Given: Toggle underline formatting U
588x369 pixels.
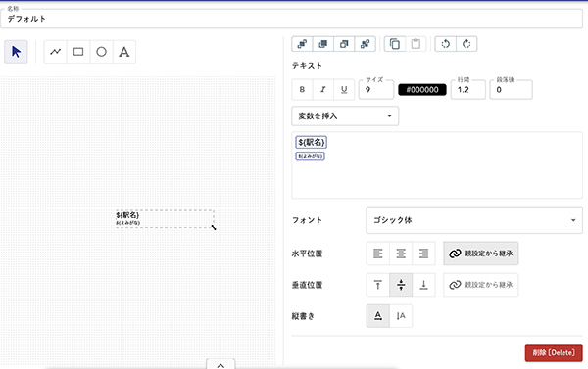Looking at the screenshot, I should tap(344, 89).
